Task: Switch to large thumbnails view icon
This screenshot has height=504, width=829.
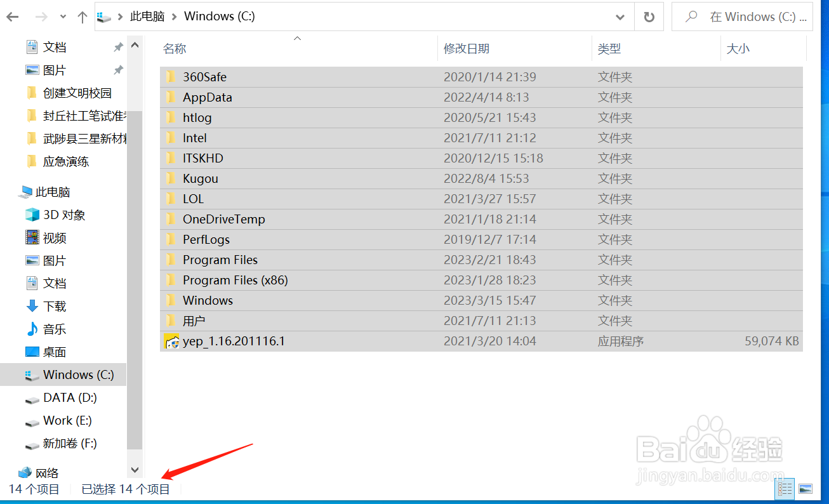Action: (x=805, y=489)
